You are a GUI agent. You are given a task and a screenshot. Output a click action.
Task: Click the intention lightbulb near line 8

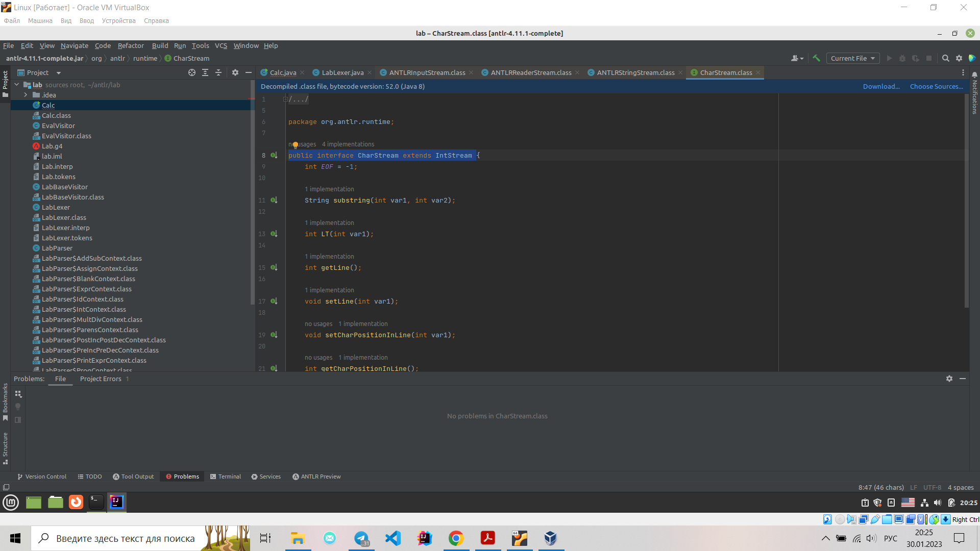pos(295,145)
